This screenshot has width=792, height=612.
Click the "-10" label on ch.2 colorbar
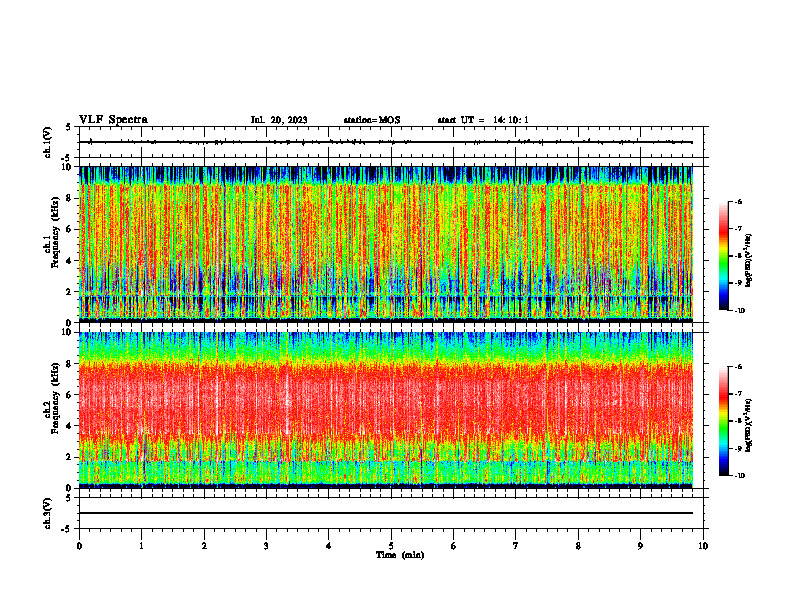738,476
